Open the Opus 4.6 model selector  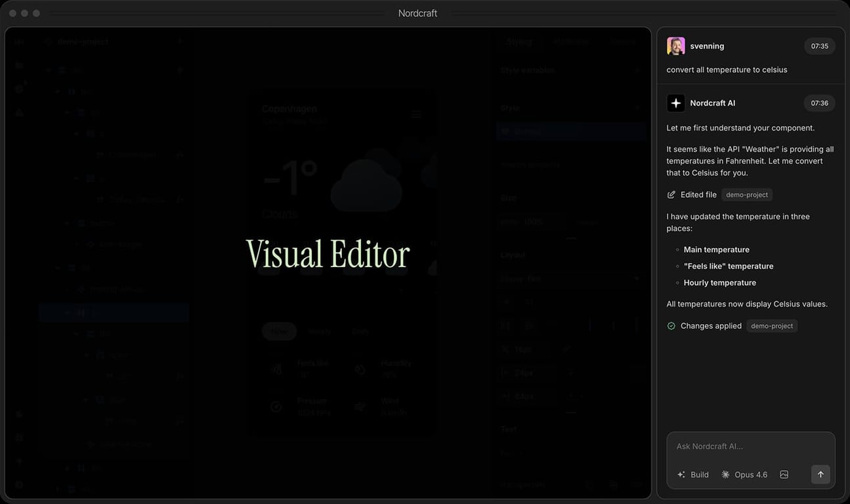point(745,474)
